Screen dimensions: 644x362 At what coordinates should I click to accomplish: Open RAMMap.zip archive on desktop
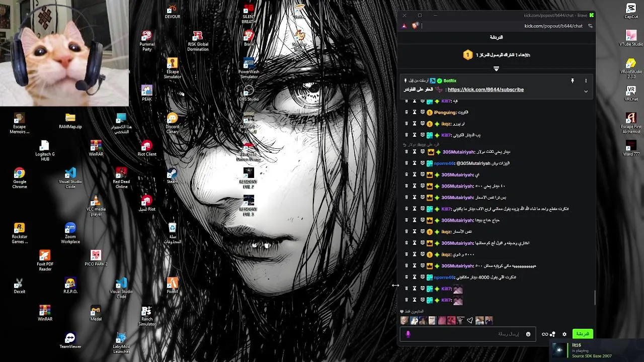pyautogui.click(x=70, y=121)
